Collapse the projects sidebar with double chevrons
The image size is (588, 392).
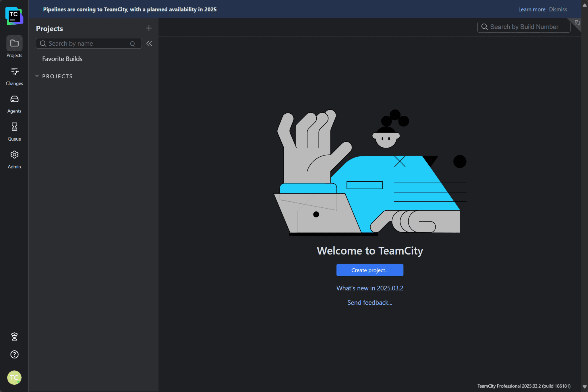pos(149,43)
